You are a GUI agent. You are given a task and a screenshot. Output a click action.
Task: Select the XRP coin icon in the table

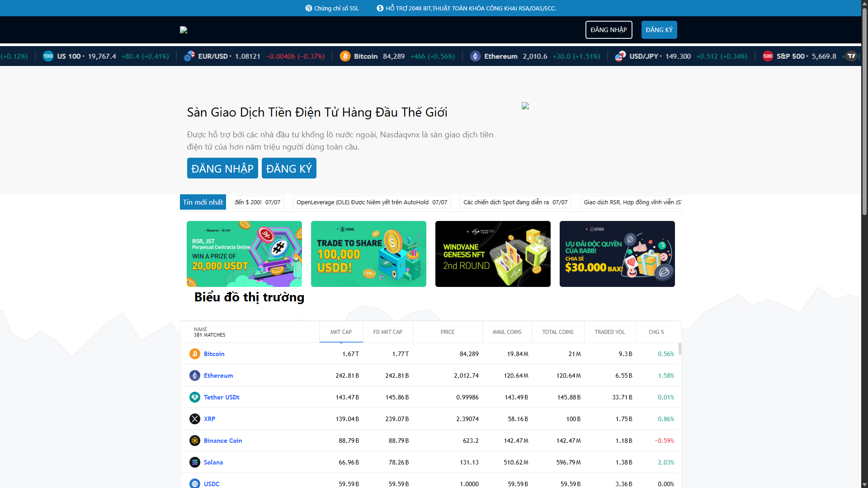pyautogui.click(x=195, y=419)
